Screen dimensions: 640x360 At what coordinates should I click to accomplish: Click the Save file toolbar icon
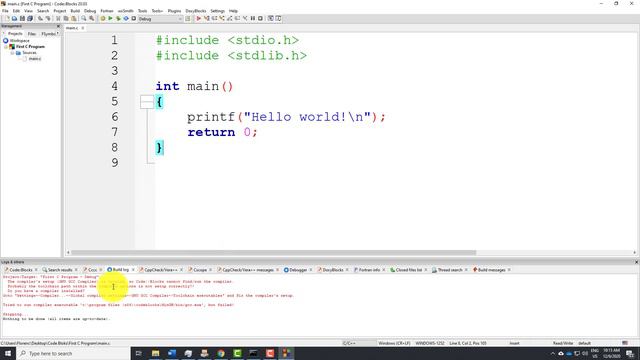[22, 18]
